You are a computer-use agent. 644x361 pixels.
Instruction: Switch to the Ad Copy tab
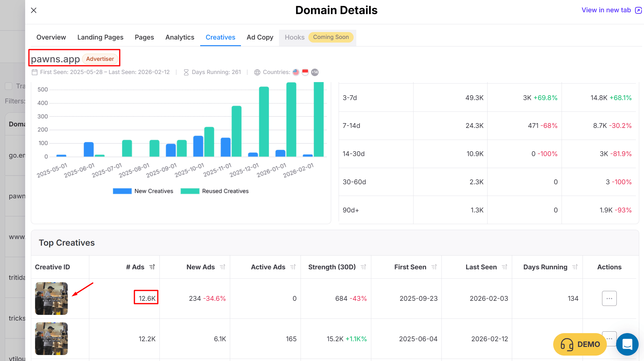(260, 37)
